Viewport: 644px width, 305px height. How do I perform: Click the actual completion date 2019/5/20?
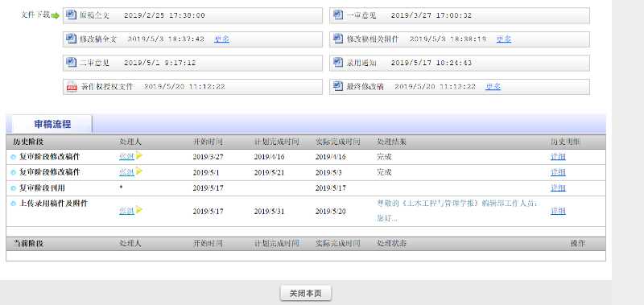coord(331,212)
